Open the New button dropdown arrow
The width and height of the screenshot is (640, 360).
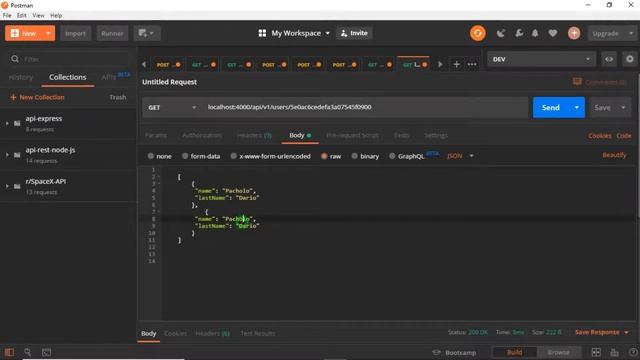click(x=48, y=33)
